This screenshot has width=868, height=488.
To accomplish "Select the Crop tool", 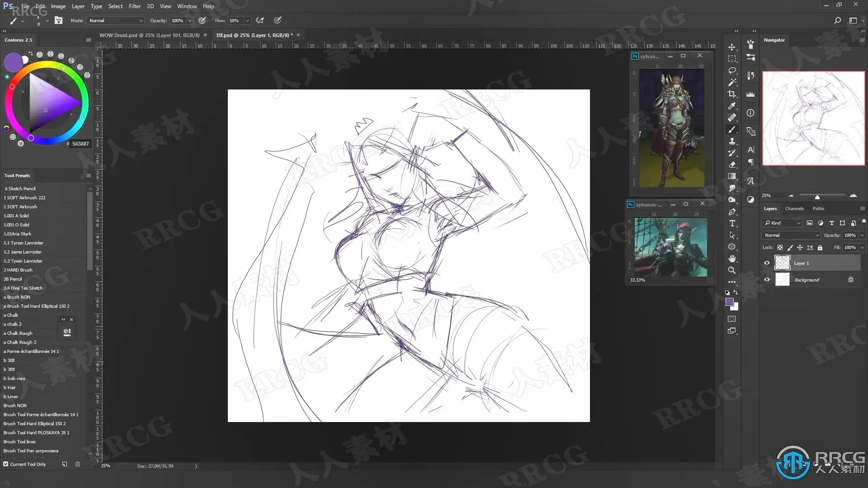I will click(x=732, y=94).
